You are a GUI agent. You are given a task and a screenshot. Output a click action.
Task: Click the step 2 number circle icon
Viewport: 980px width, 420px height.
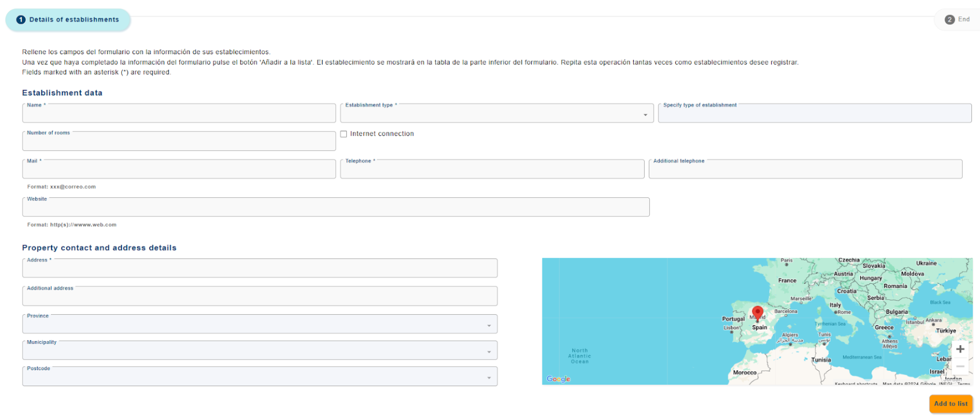(x=949, y=20)
